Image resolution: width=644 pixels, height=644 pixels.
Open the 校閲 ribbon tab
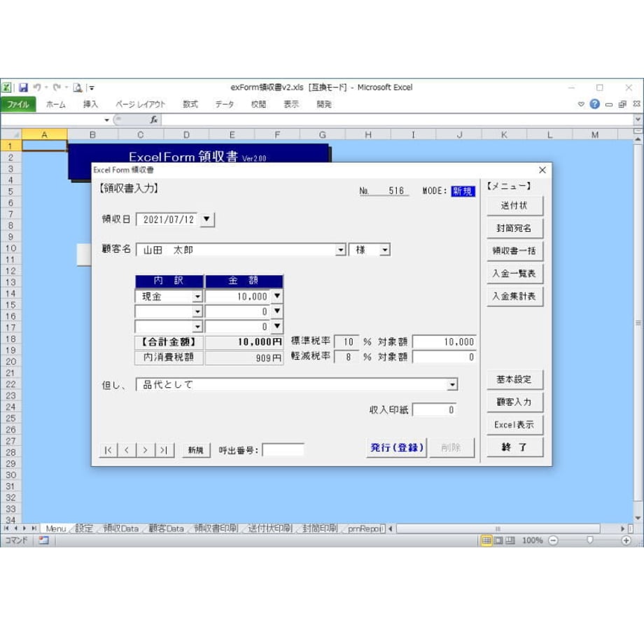pyautogui.click(x=258, y=104)
